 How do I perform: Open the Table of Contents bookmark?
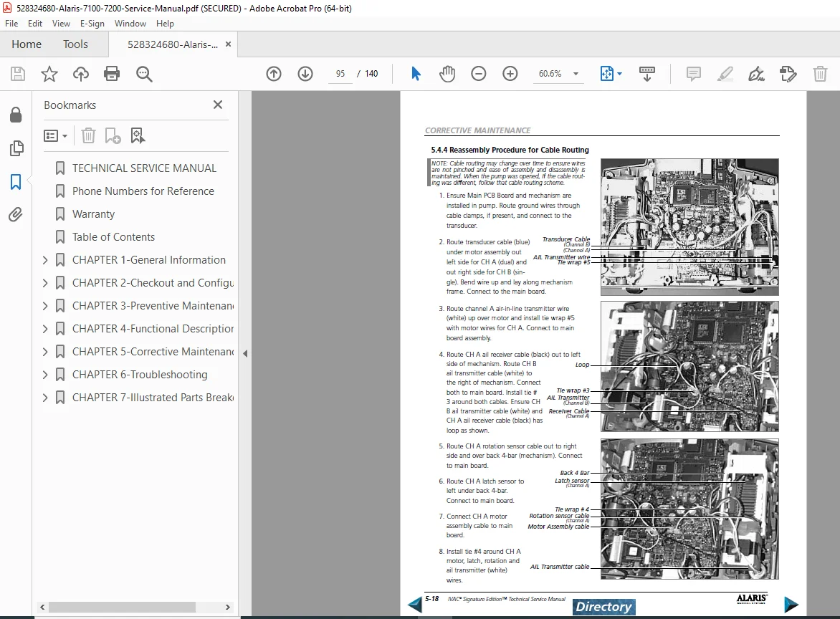[x=113, y=237]
